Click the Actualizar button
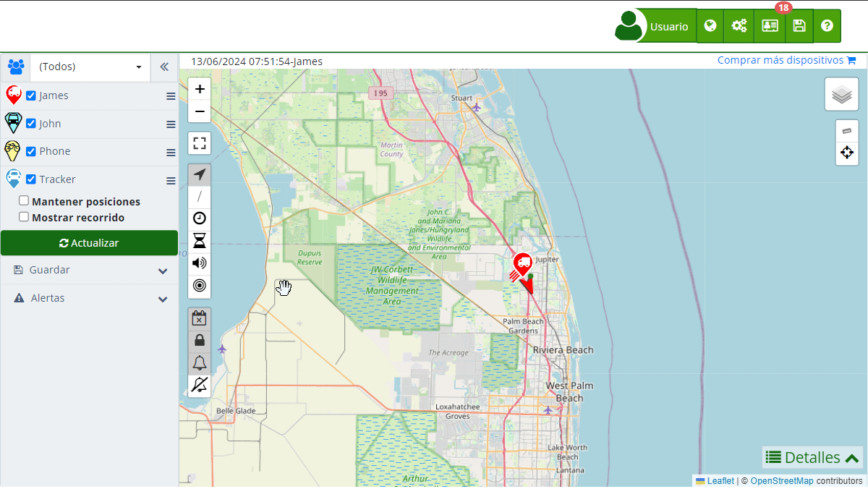Image resolution: width=868 pixels, height=489 pixels. 89,243
